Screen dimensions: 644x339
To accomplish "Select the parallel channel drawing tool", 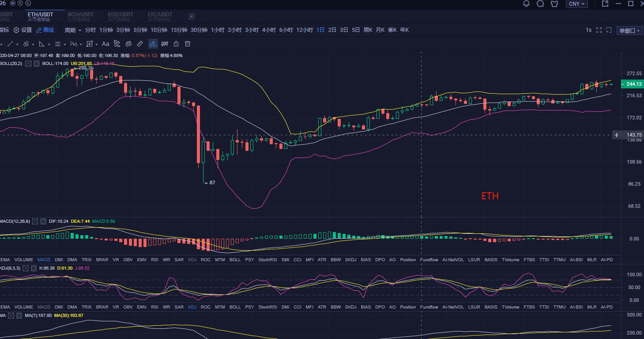I will [x=26, y=44].
